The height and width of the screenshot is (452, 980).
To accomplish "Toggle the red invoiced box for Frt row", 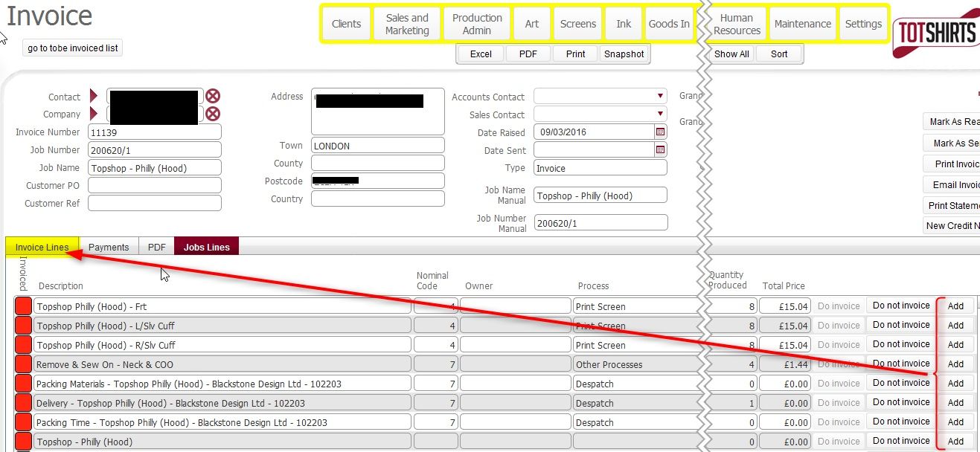I will [23, 306].
